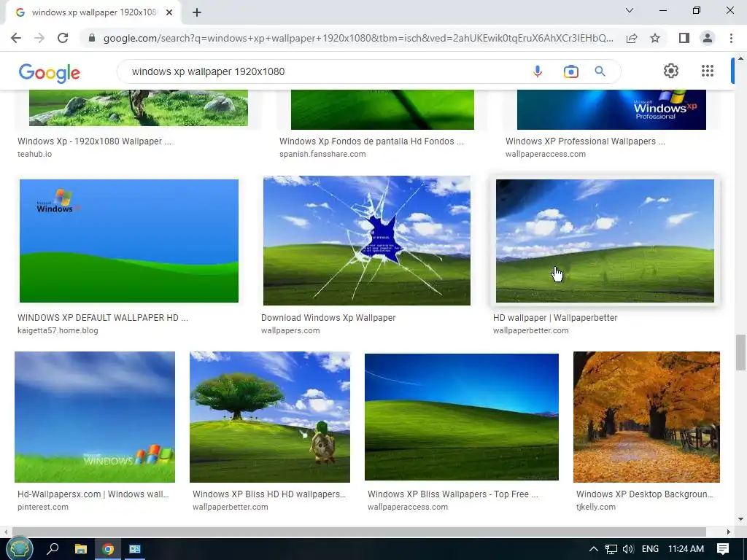Screen dimensions: 747x560
Task: Open 'Windows XP Bliss Wallpapers - Top Free' link
Action: pyautogui.click(x=452, y=494)
